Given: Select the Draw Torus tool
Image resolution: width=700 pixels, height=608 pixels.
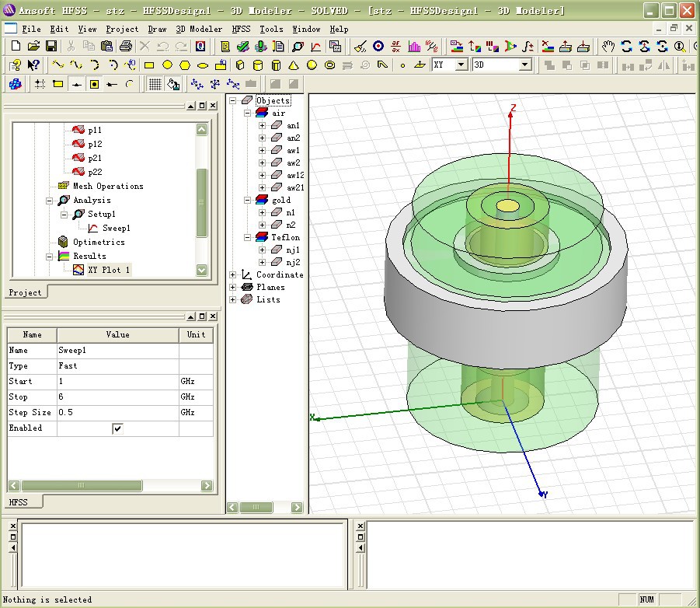Looking at the screenshot, I should coord(330,65).
